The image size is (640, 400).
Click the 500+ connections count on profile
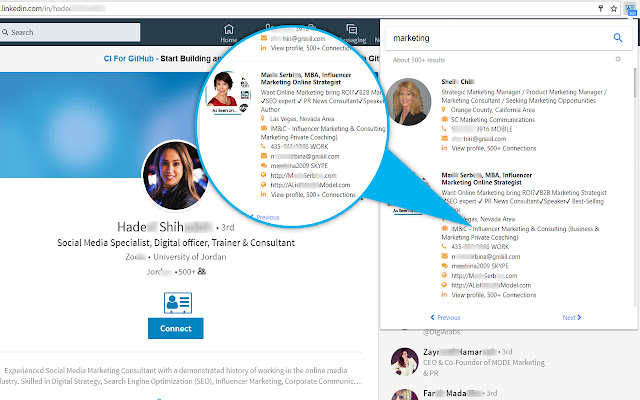click(187, 272)
